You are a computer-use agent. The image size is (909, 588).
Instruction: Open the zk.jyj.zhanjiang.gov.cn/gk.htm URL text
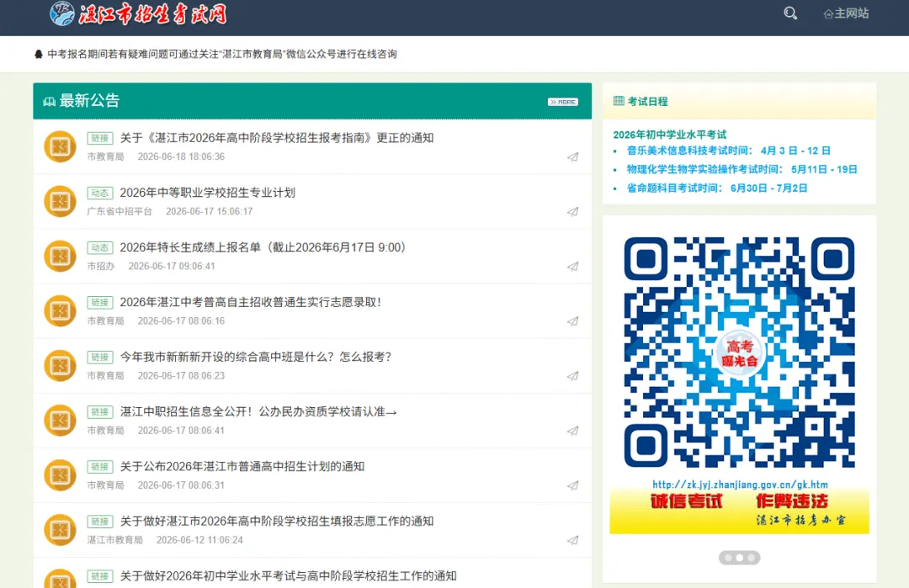coord(740,485)
